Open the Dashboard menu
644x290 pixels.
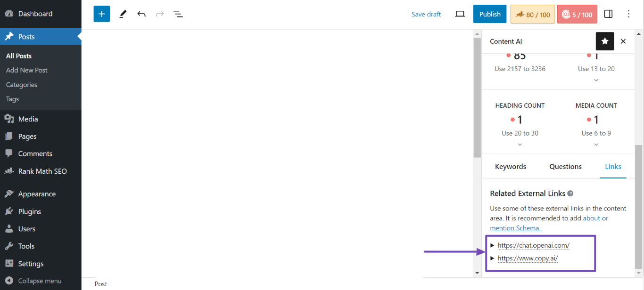click(41, 14)
